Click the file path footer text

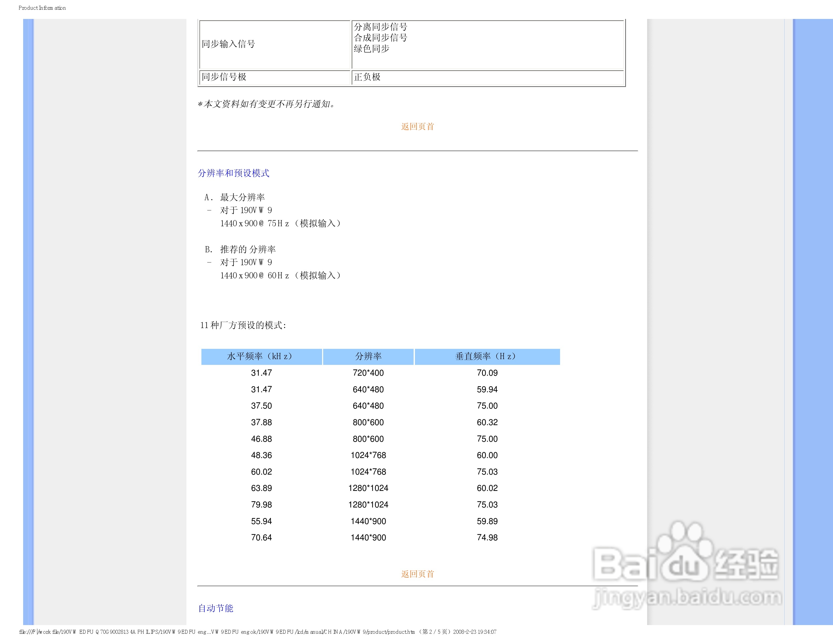click(x=257, y=632)
